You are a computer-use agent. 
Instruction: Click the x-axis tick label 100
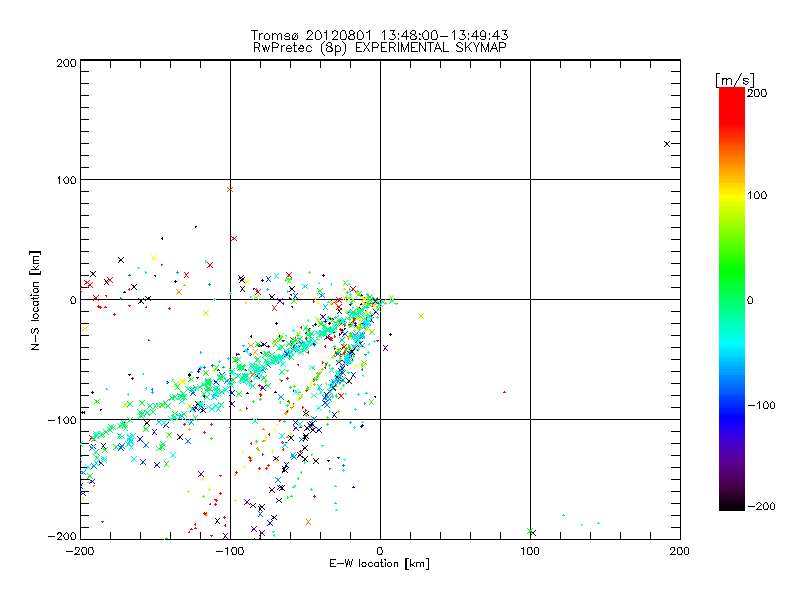click(530, 551)
